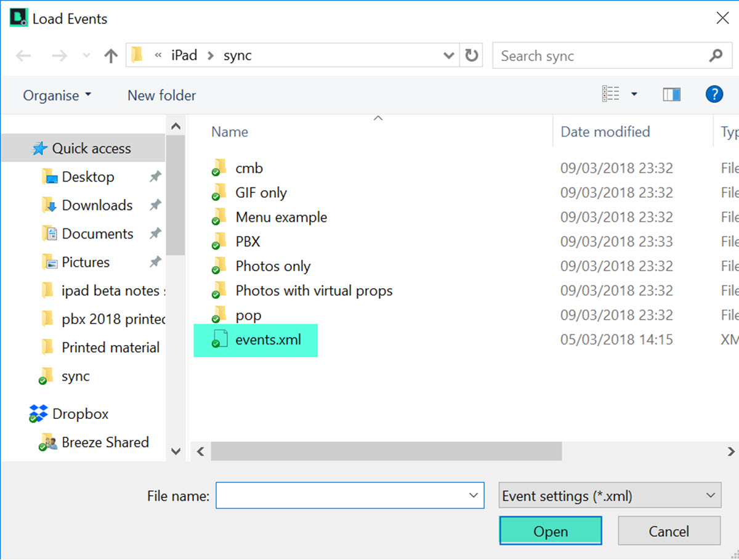Open the address bar path dropdown
Viewport: 739px width, 560px height.
click(x=448, y=56)
